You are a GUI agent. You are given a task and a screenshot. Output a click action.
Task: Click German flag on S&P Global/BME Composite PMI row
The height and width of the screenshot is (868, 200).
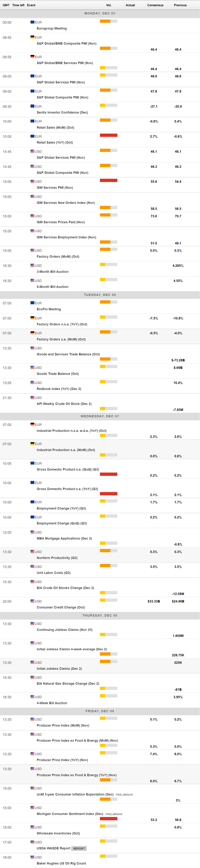pos(32,37)
